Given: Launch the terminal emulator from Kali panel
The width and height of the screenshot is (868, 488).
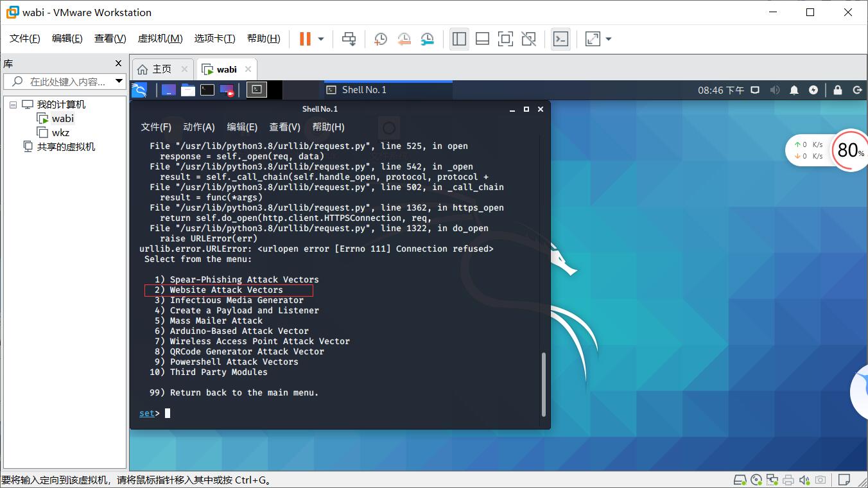Looking at the screenshot, I should [x=207, y=90].
